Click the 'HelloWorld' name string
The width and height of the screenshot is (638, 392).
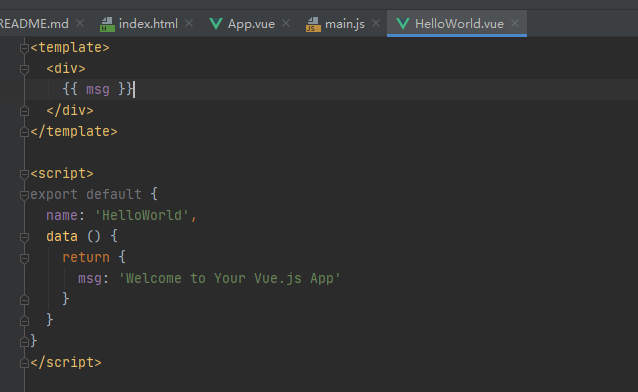coord(142,215)
